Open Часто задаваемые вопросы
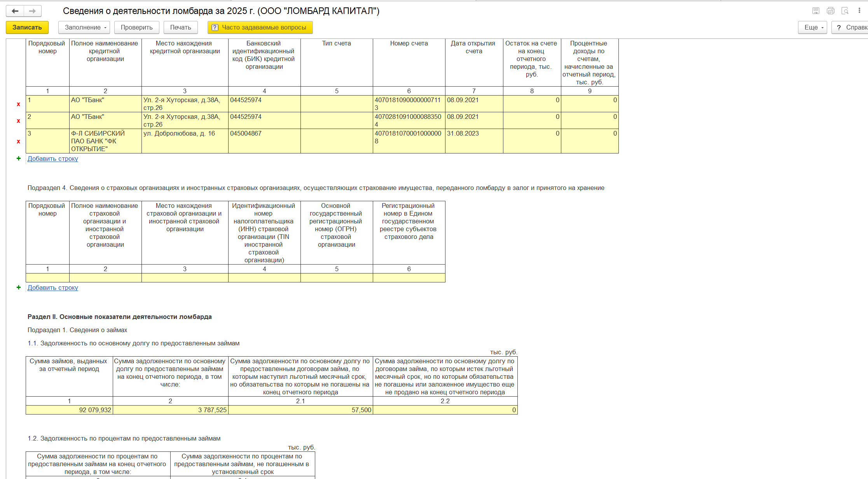 point(260,28)
